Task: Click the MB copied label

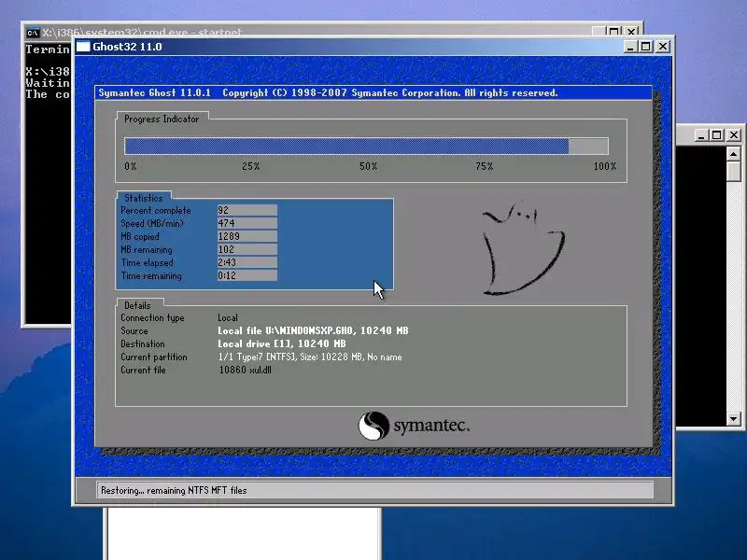Action: point(140,236)
